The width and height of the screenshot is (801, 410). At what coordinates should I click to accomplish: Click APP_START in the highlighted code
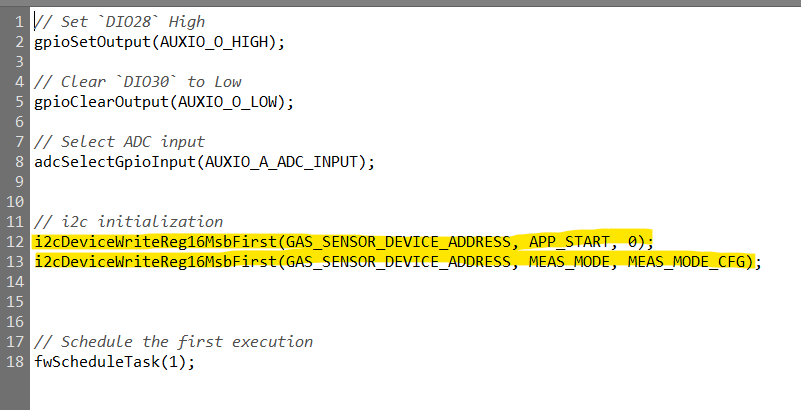tap(570, 241)
